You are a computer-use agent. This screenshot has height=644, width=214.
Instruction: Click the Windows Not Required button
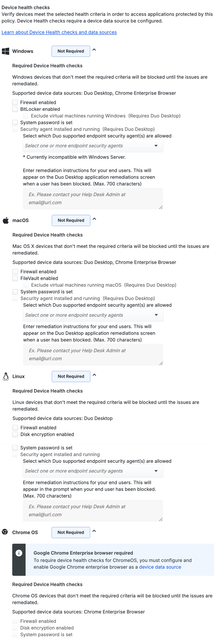[71, 51]
